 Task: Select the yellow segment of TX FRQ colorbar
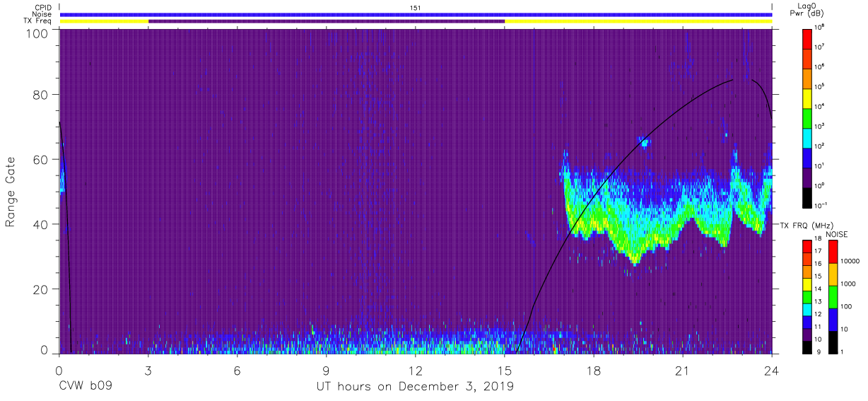[x=808, y=284]
